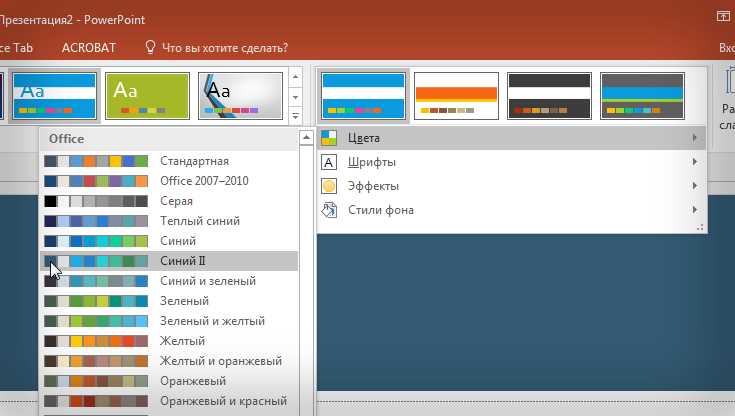Select the blue-and-white striped theme thumbnail
This screenshot has width=735, height=416.
[x=54, y=96]
